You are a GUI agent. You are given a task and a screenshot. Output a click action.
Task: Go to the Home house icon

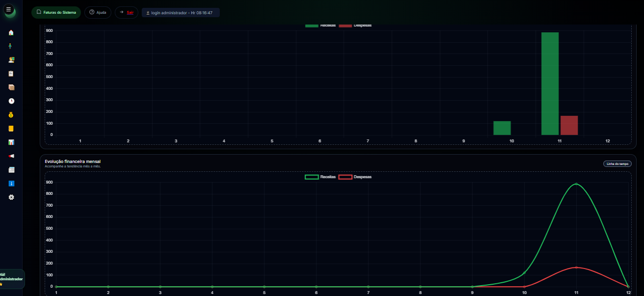11,32
